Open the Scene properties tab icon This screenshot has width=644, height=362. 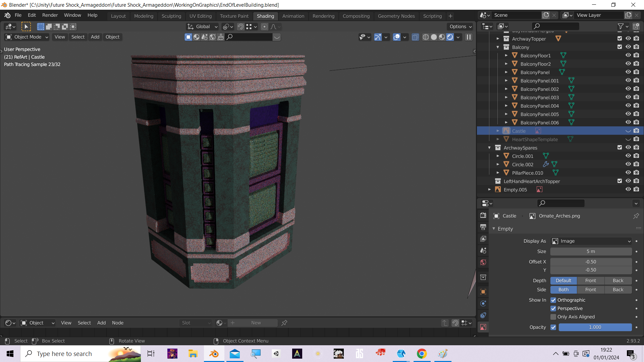coord(483,250)
